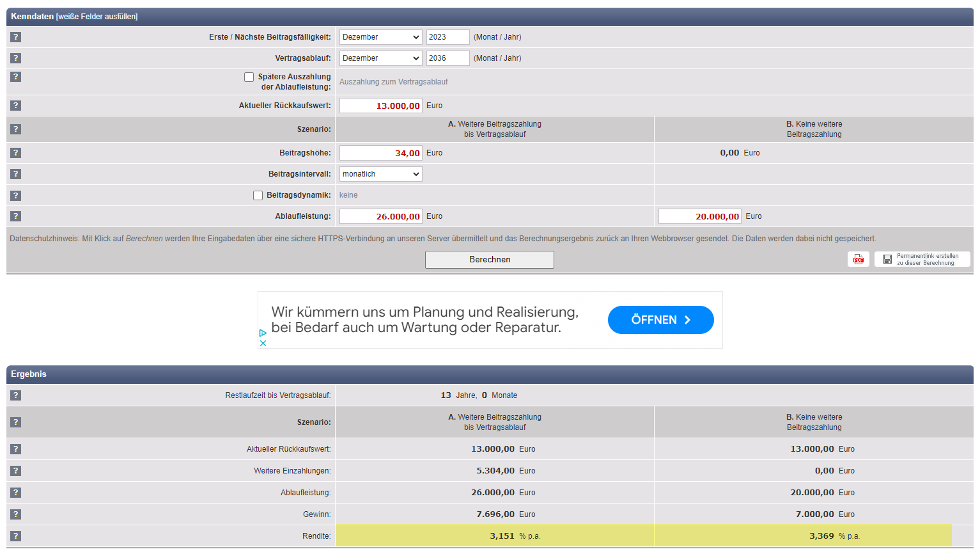
Task: Show help for Beitragsintervall
Action: (x=16, y=174)
